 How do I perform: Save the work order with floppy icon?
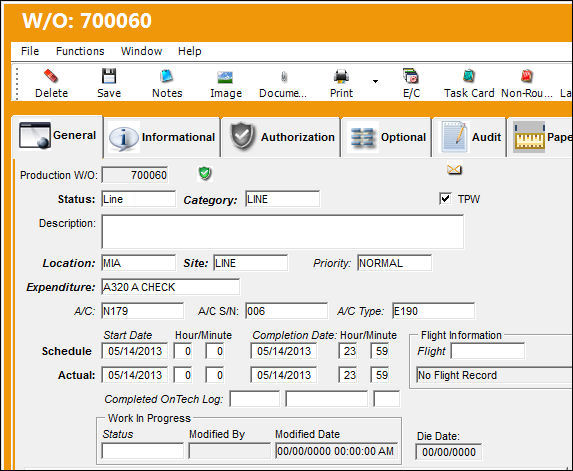(x=109, y=76)
